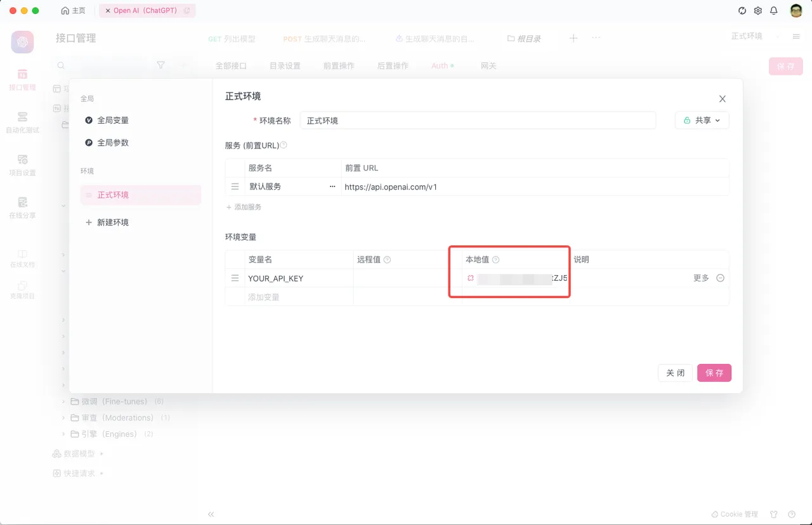Open notifications bell icon
The image size is (812, 525).
[774, 11]
